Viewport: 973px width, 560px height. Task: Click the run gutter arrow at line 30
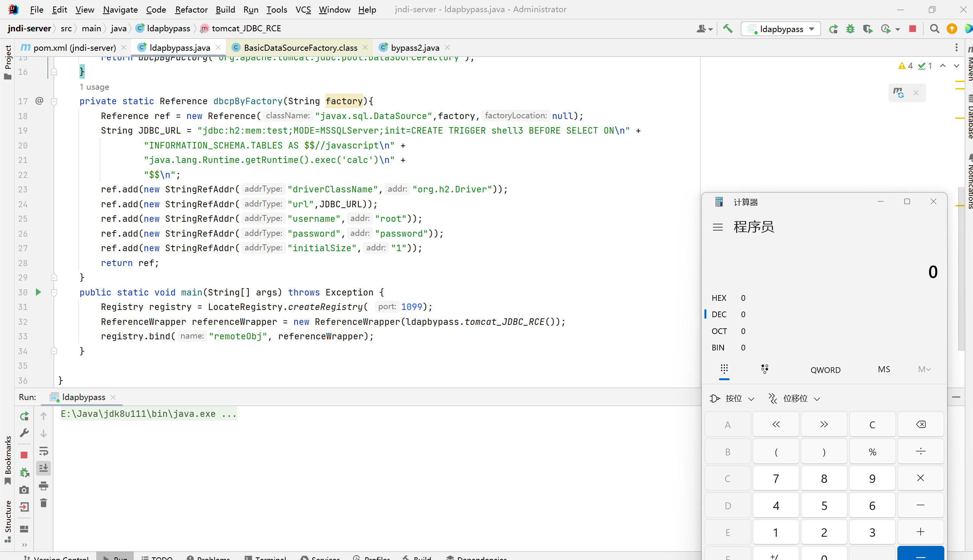[x=38, y=292]
